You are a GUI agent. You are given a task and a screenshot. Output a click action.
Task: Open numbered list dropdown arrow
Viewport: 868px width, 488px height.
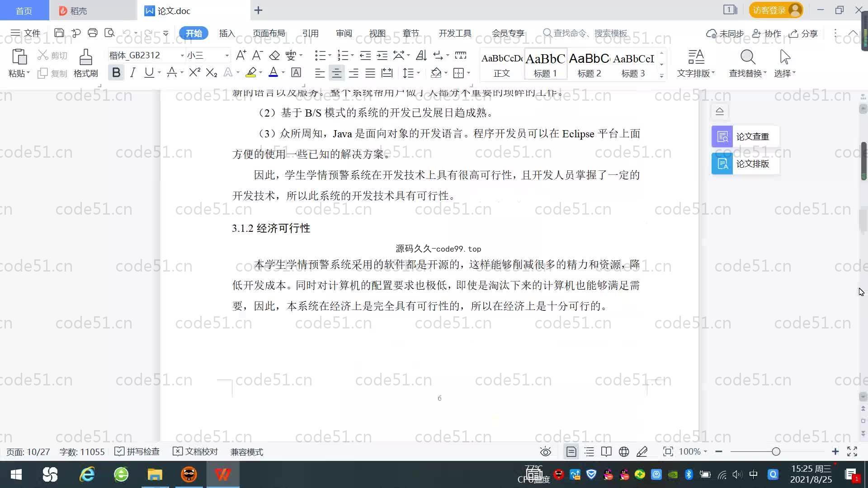[x=352, y=56]
